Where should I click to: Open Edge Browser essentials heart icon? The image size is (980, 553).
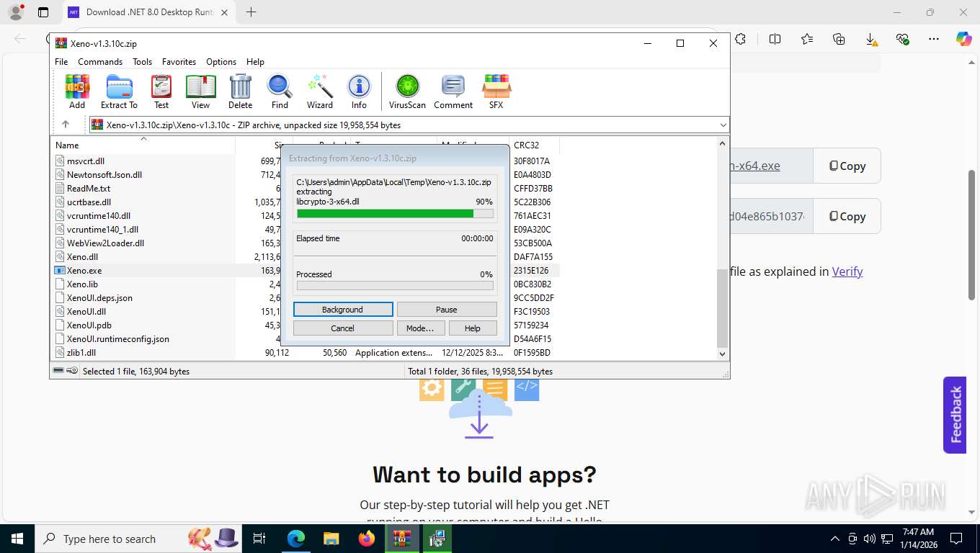[902, 39]
